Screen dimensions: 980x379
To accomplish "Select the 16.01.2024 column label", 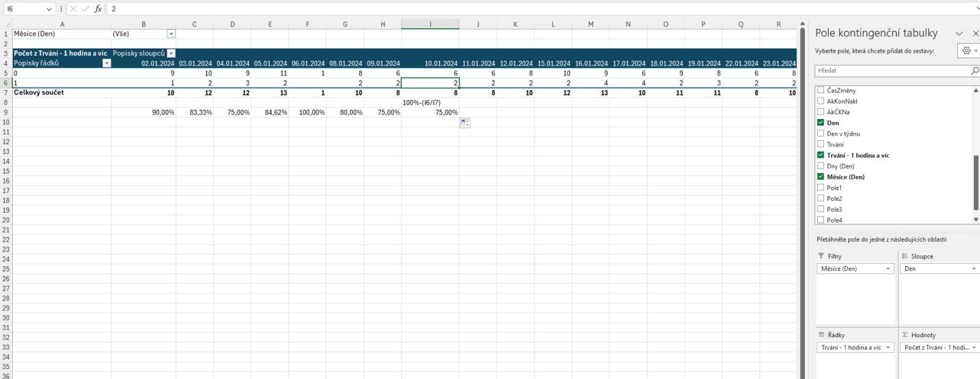I will (x=591, y=63).
